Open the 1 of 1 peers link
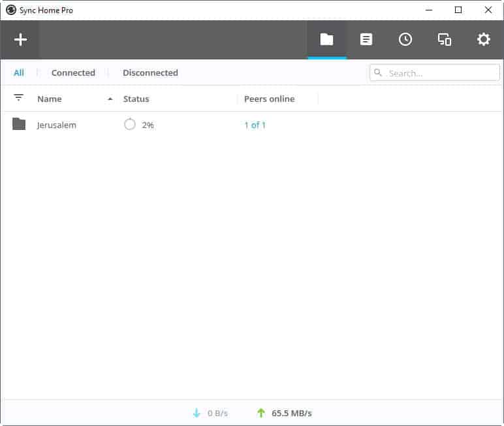 [255, 125]
